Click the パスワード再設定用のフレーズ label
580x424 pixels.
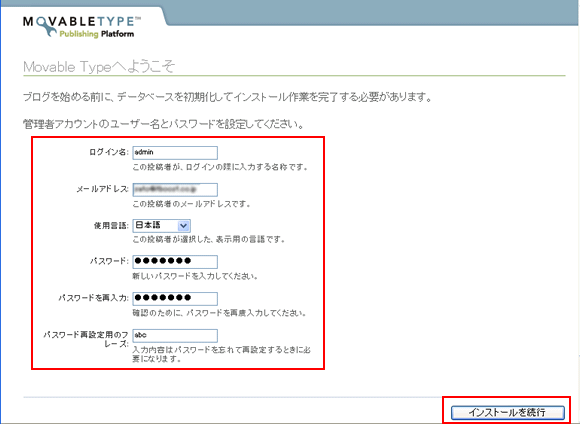[x=86, y=339]
